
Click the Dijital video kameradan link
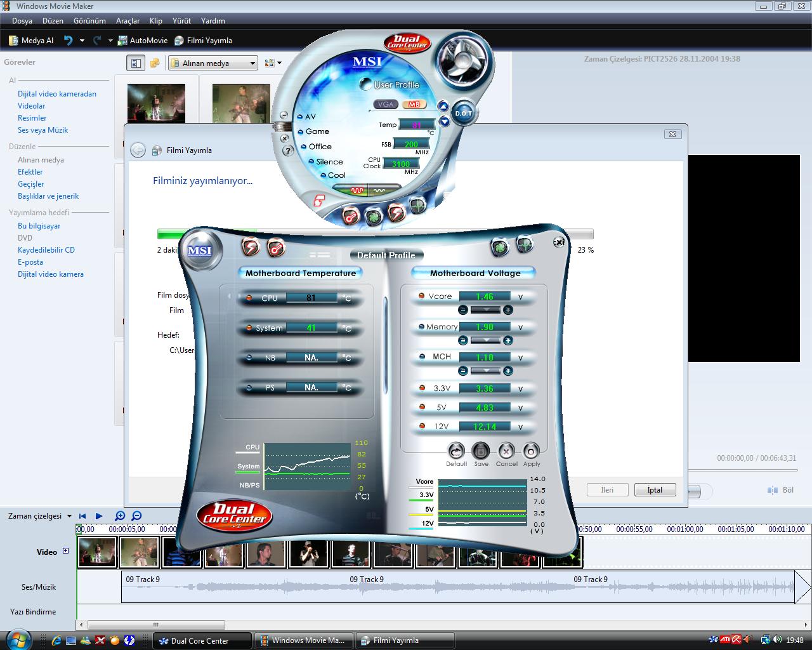[57, 94]
